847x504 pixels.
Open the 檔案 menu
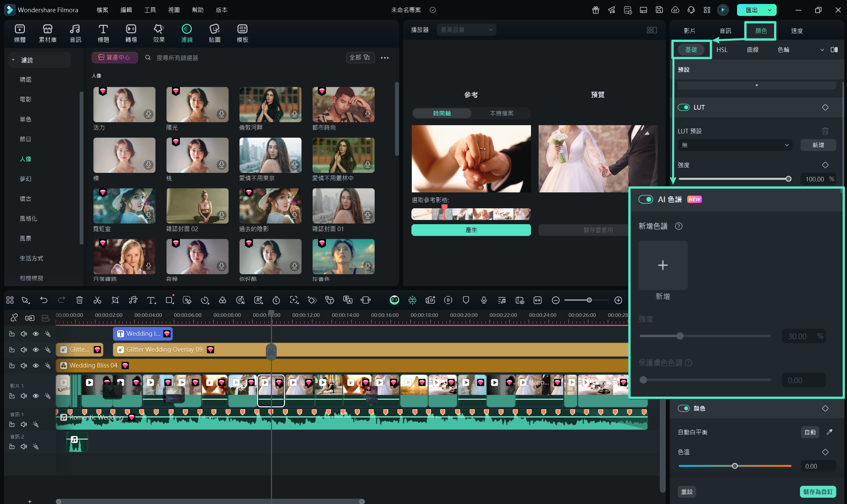coord(102,10)
